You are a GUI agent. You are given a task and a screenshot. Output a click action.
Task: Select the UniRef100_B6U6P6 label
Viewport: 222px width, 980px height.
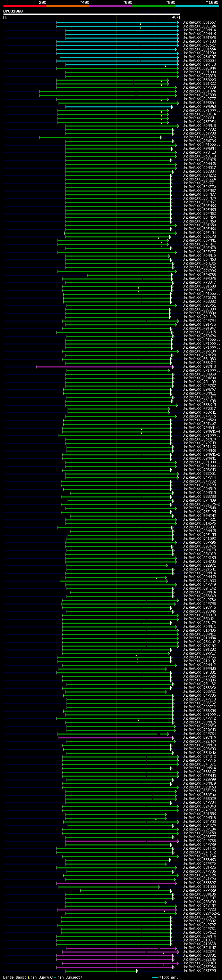[199, 137]
